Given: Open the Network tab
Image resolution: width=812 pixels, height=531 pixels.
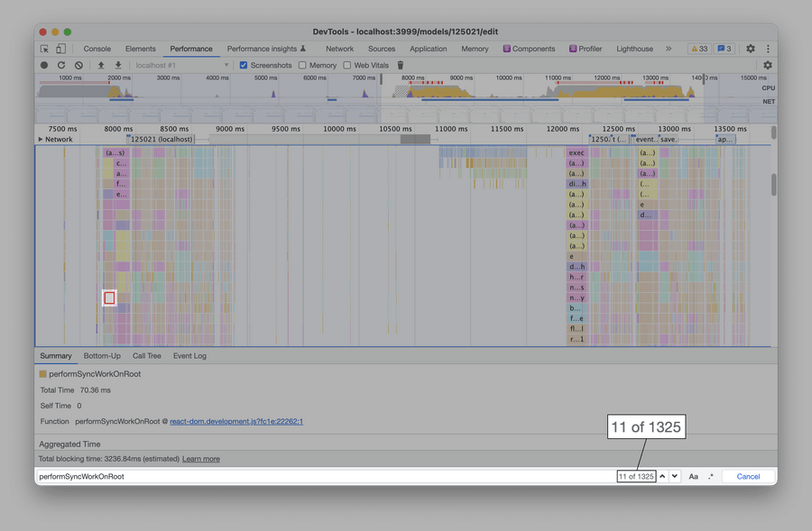Looking at the screenshot, I should (340, 49).
